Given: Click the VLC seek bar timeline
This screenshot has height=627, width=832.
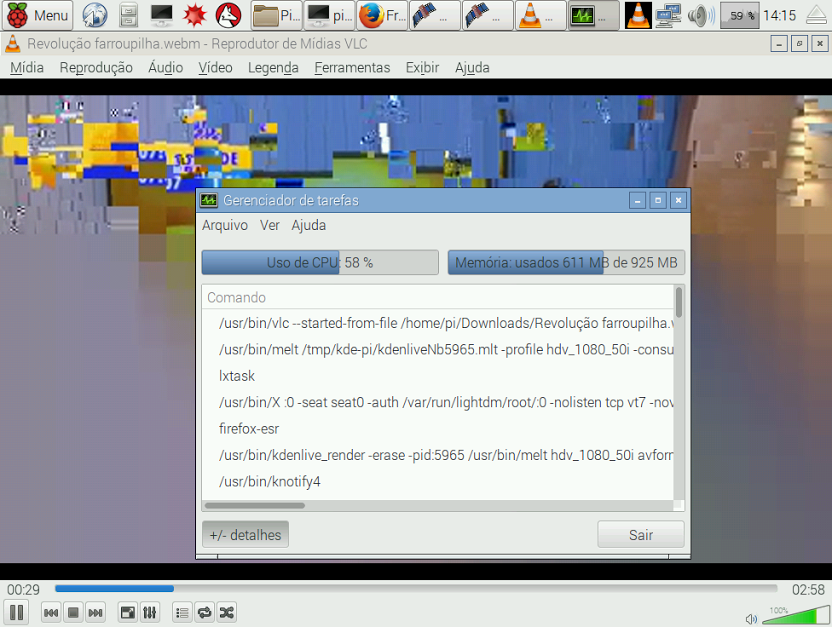Looking at the screenshot, I should pos(416,588).
